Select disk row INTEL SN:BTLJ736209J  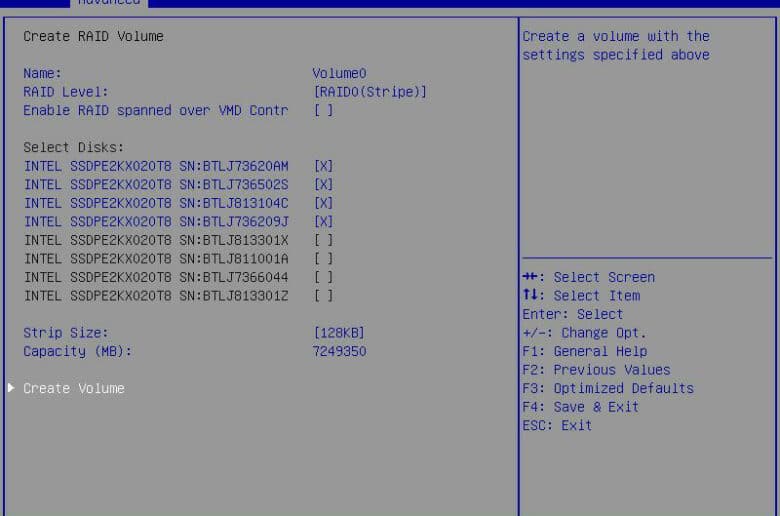click(156, 221)
